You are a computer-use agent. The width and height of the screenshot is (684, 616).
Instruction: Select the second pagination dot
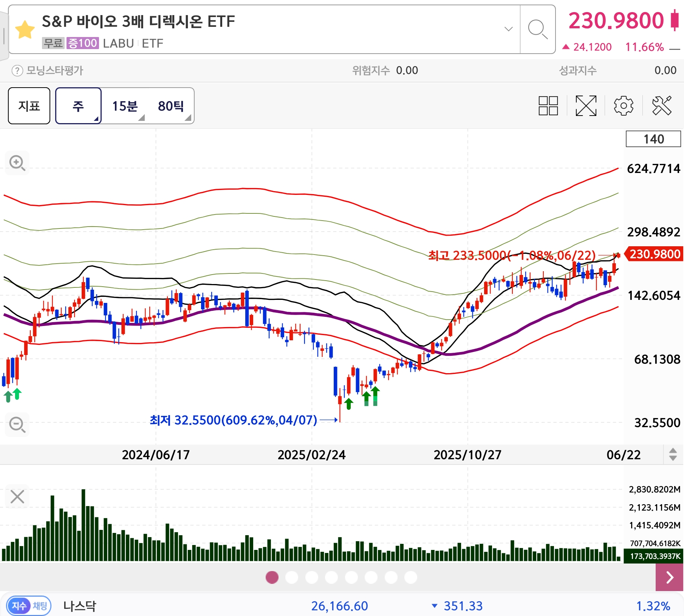tap(292, 577)
